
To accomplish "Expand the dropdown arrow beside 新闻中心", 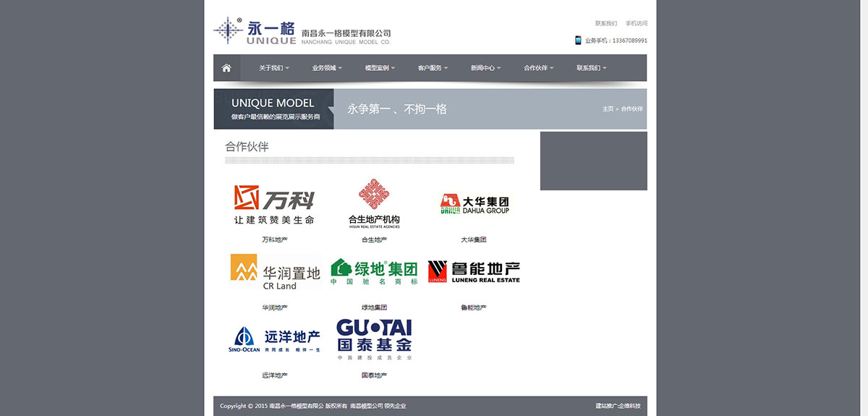I will [498, 69].
